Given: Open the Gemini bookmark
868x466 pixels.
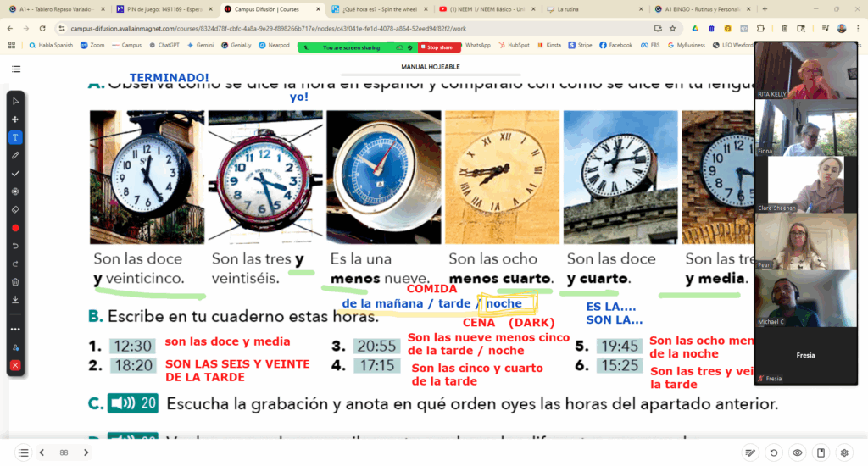Looking at the screenshot, I should (200, 46).
